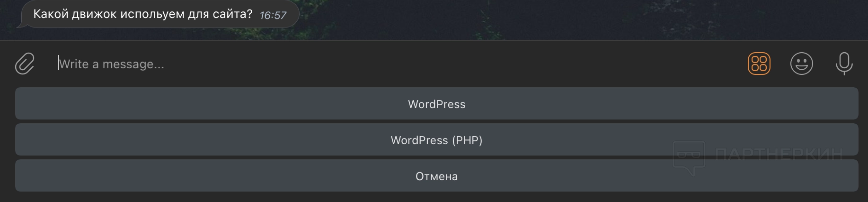Viewport: 868px width, 202px height.
Task: Hide the reply keyboard with orange icon
Action: point(759,64)
